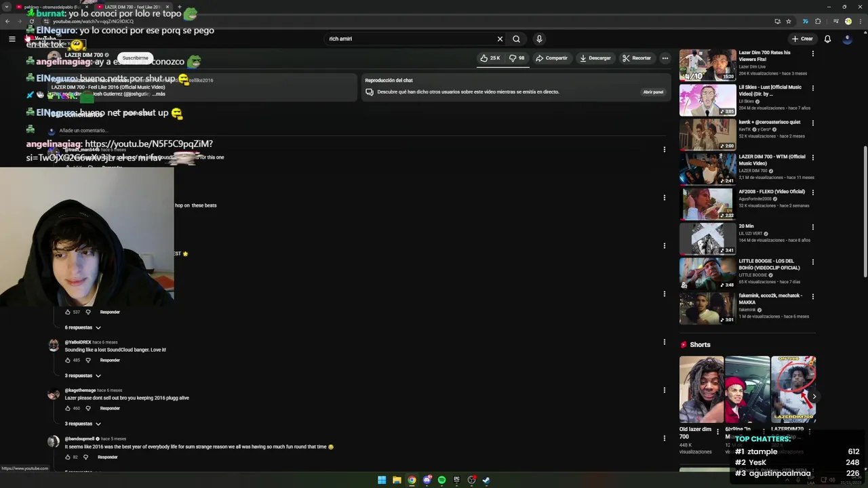
Task: Open the YouTube account avatar menu
Action: click(847, 39)
